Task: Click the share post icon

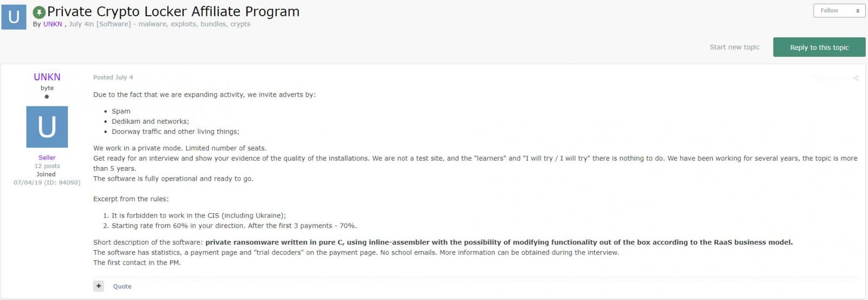Action: [x=856, y=78]
